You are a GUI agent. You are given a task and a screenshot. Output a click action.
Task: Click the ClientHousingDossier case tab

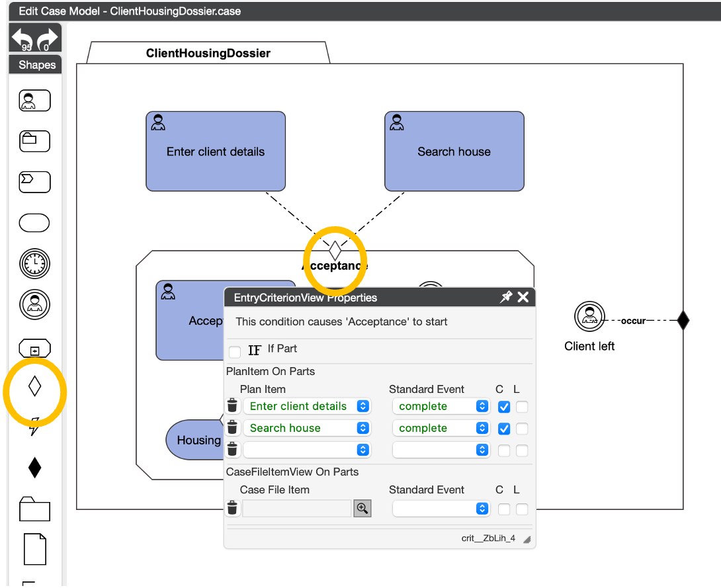click(208, 53)
